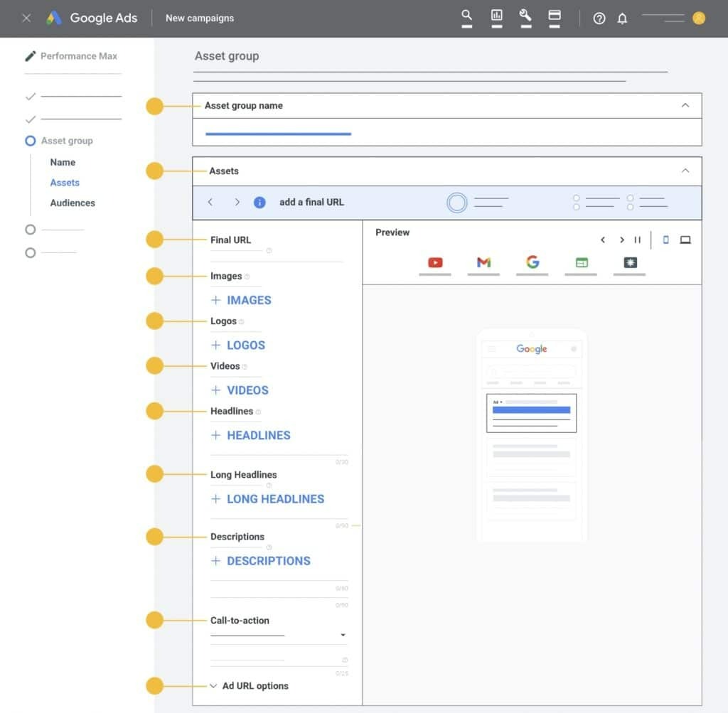Switch preview to desktop device view

click(x=685, y=240)
